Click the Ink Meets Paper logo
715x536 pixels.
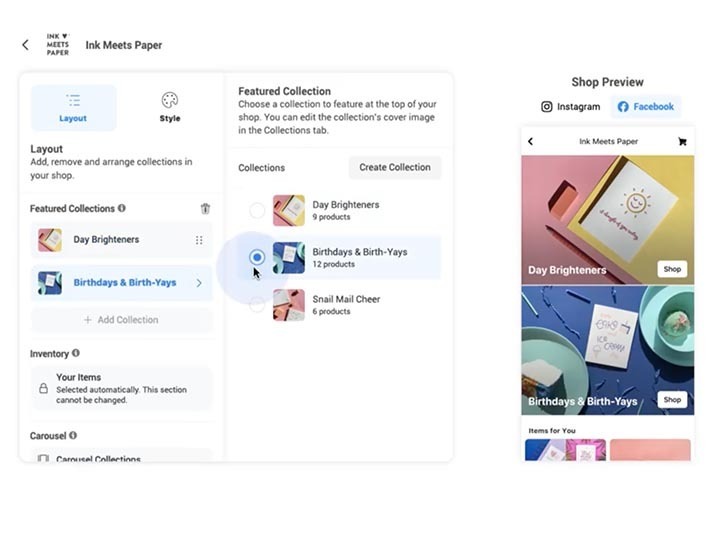(x=57, y=44)
